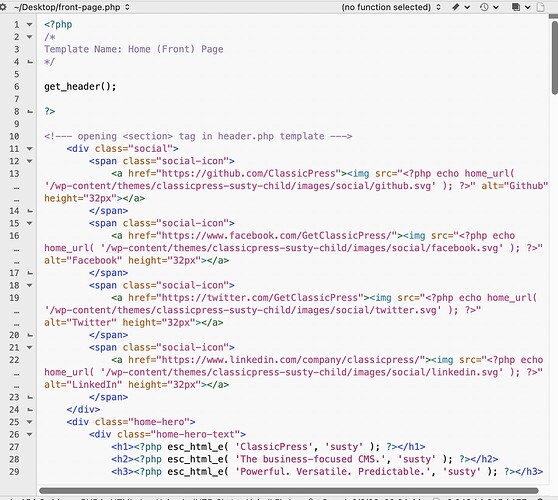Click line number 27 in the gutter
Viewport: 558px width, 500px height.
pos(14,447)
